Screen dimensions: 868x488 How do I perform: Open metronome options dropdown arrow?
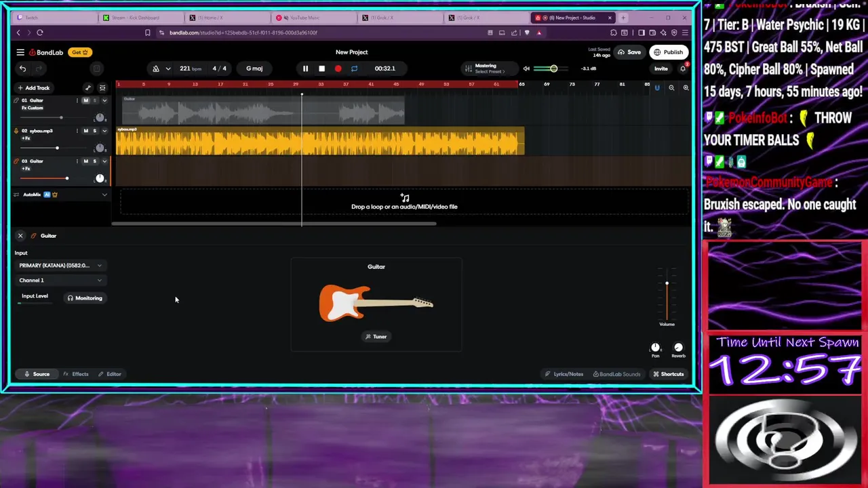click(168, 68)
